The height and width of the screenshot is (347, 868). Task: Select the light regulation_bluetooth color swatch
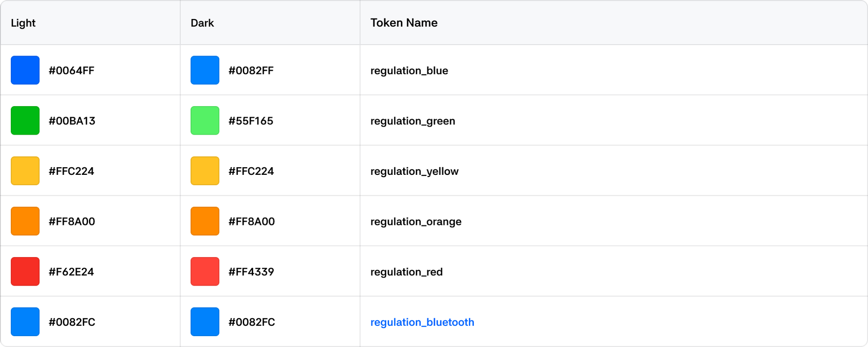[x=25, y=322]
